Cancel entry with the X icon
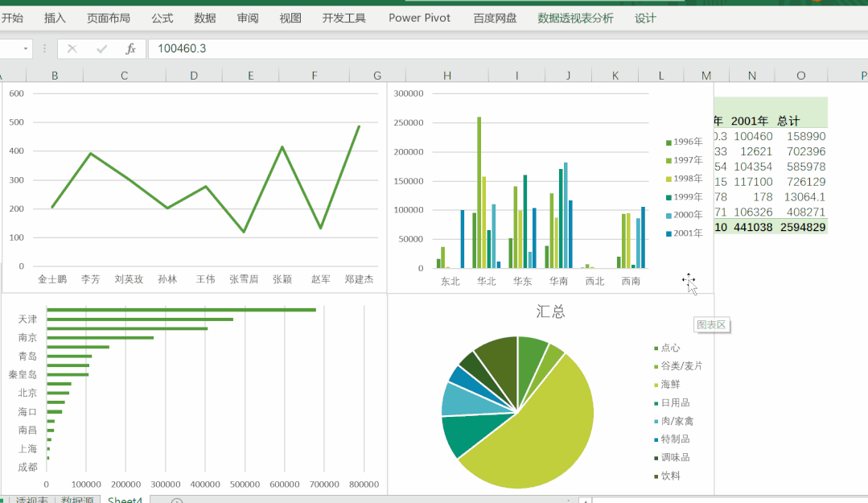The image size is (868, 503). 72,49
